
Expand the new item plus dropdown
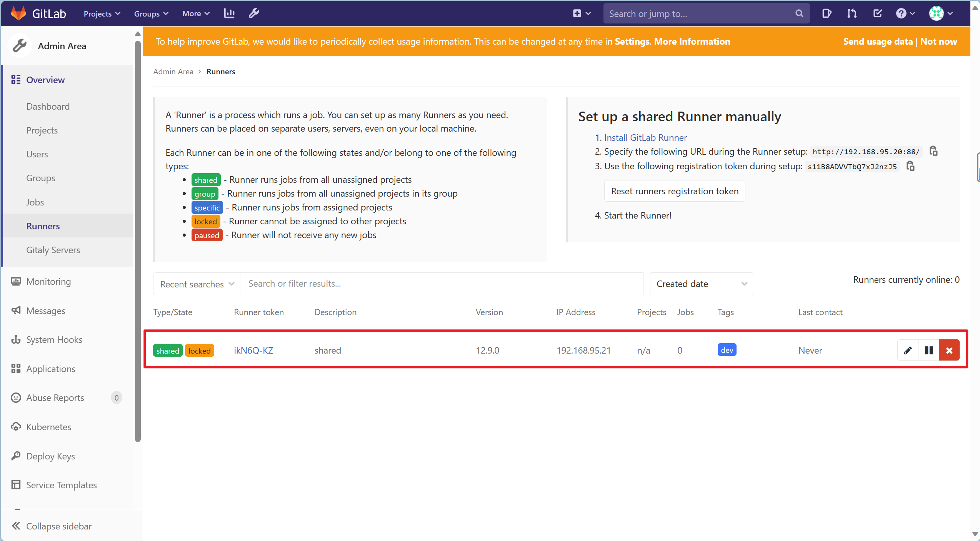(x=581, y=13)
